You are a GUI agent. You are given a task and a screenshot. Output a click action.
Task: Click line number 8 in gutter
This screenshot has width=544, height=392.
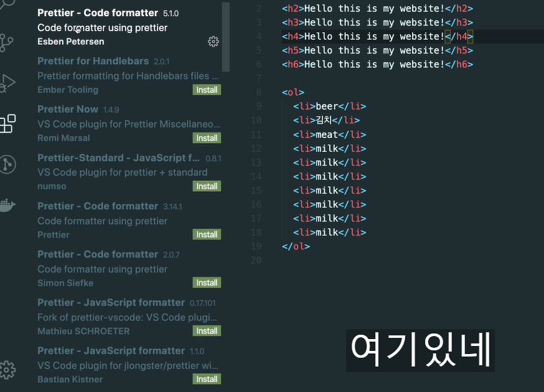(x=259, y=93)
